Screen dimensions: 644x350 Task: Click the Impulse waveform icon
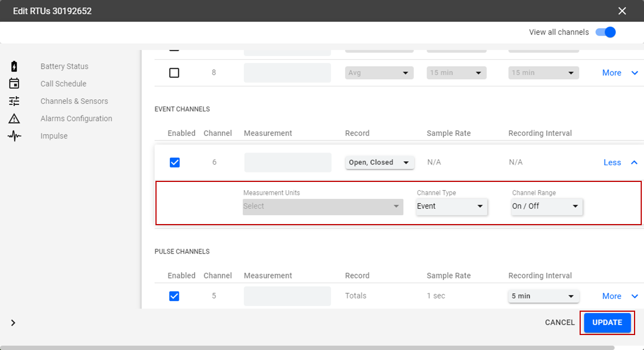click(x=14, y=136)
